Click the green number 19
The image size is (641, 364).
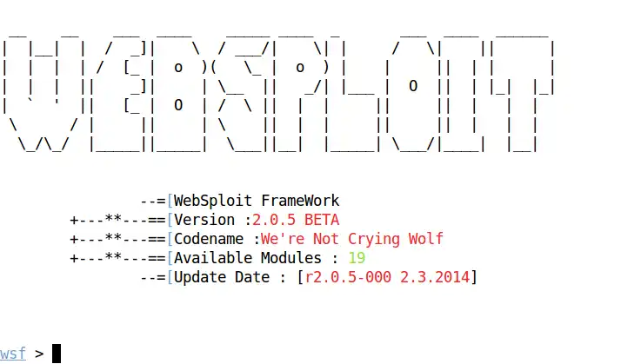pos(357,258)
